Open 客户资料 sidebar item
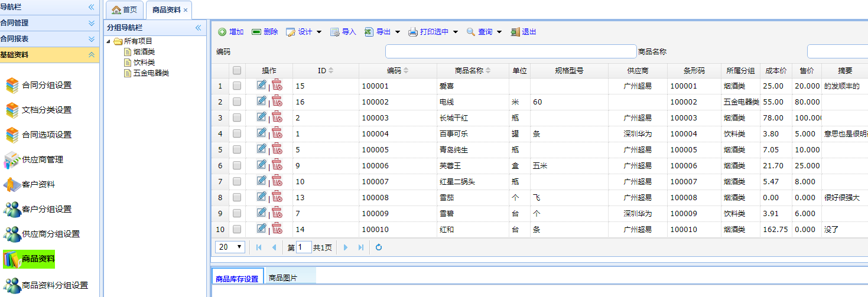868x297 pixels. 30,184
